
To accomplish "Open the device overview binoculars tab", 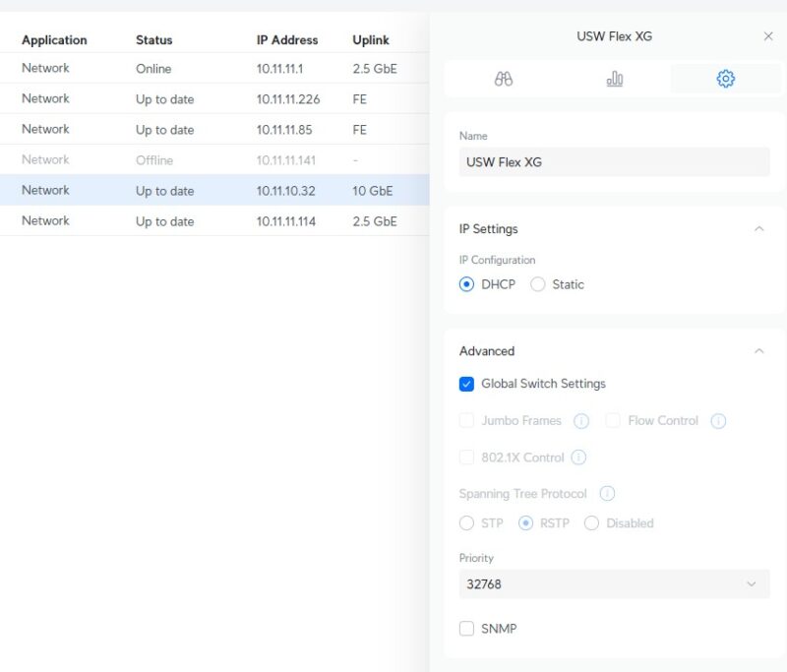I will 503,78.
